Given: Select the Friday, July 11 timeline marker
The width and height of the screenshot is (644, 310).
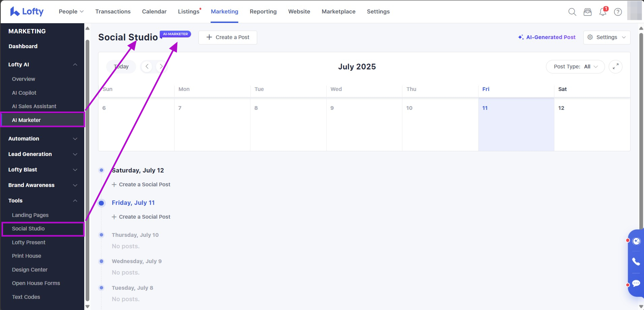Looking at the screenshot, I should (101, 203).
